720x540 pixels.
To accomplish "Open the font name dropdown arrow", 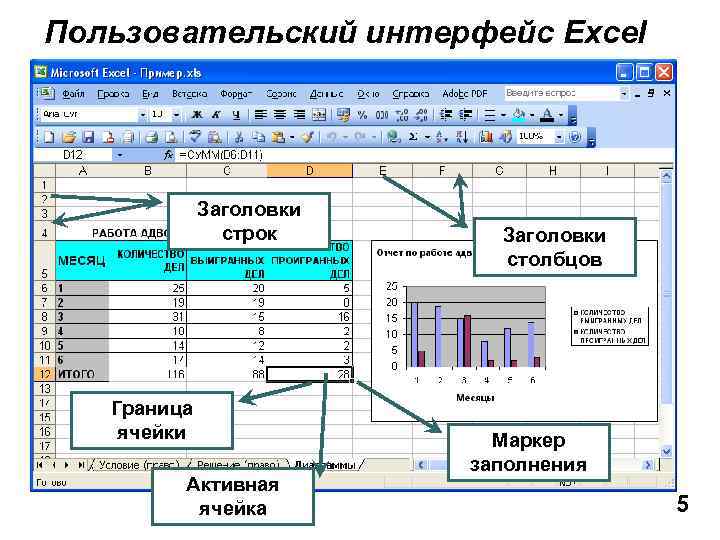I will pos(143,115).
